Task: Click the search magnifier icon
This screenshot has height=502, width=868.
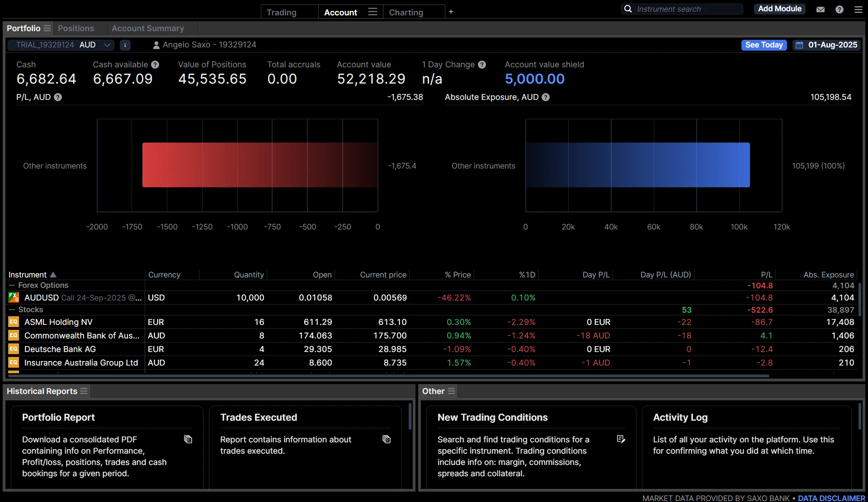Action: (x=628, y=9)
